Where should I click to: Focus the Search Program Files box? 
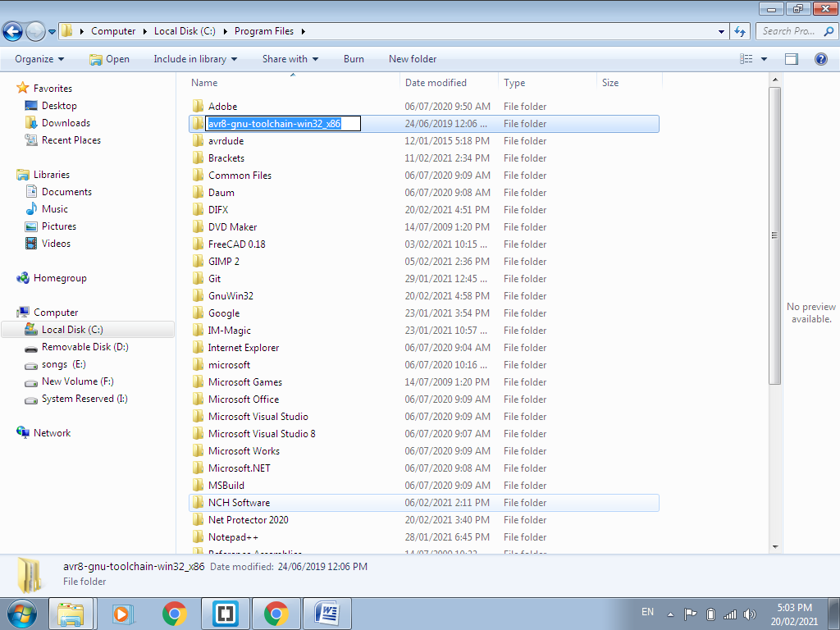(796, 31)
